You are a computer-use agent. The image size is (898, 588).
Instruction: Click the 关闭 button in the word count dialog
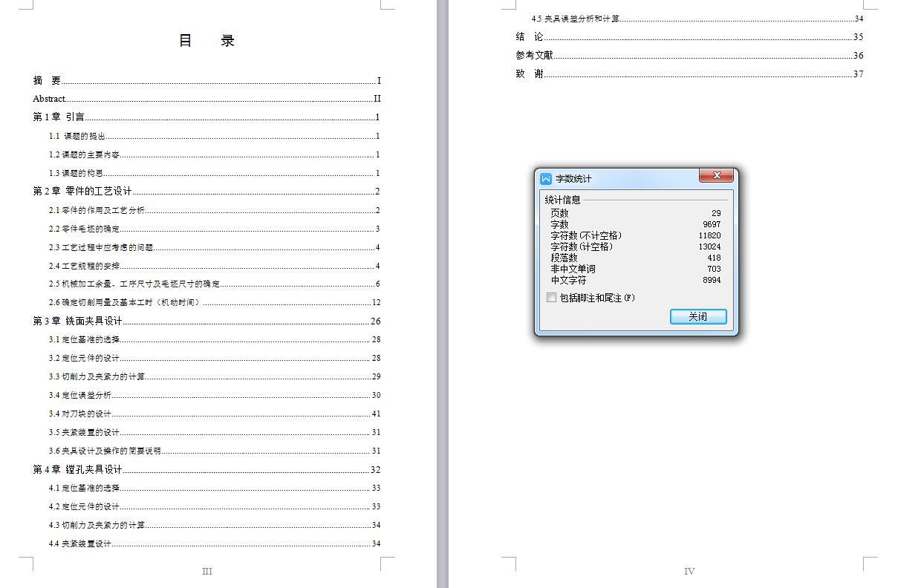tap(697, 316)
